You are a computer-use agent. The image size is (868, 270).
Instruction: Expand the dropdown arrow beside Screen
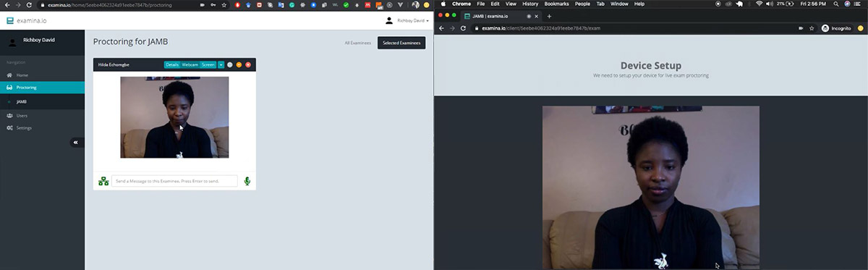click(x=221, y=64)
